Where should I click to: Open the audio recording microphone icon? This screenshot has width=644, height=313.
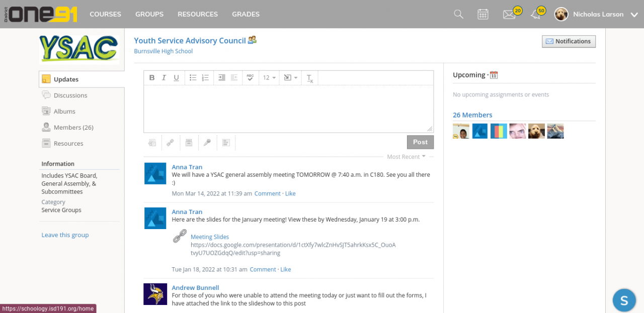(x=207, y=143)
